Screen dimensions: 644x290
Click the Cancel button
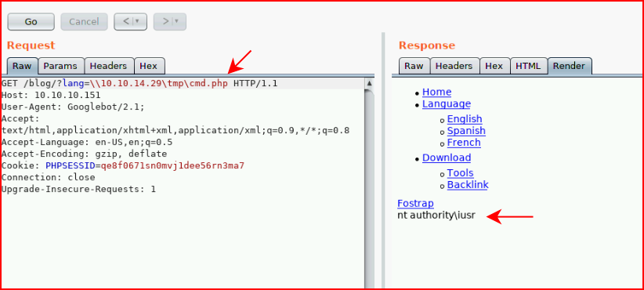point(84,22)
